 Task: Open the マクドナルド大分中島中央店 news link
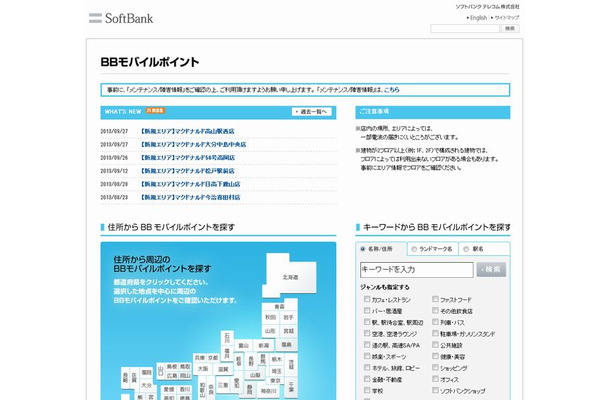[x=193, y=144]
